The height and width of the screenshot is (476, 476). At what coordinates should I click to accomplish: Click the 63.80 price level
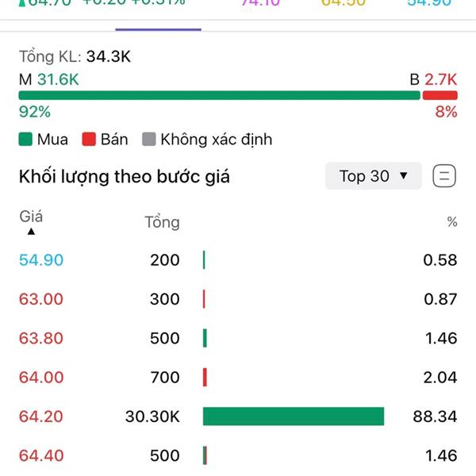[x=41, y=338]
